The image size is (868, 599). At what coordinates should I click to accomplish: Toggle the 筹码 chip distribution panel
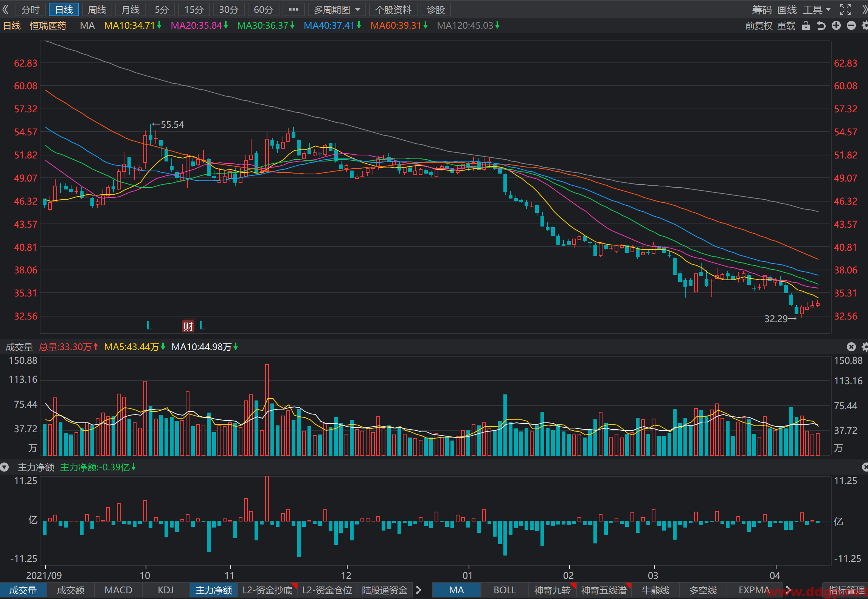762,10
